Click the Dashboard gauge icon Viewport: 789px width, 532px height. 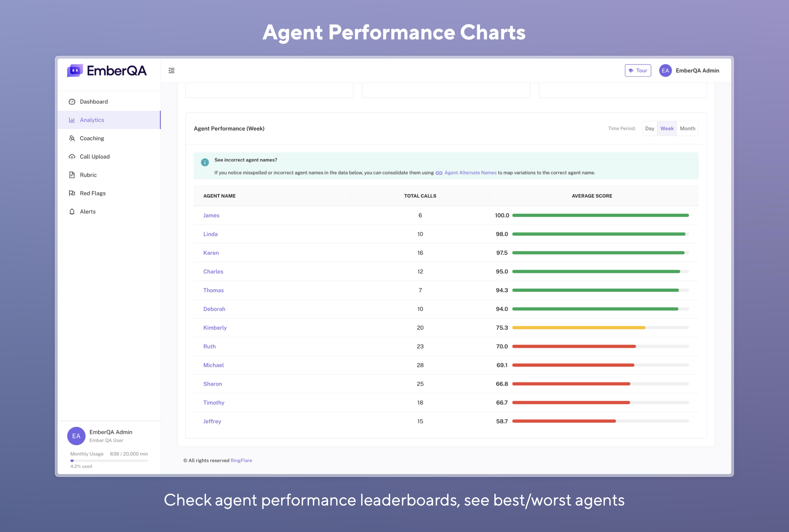(x=72, y=102)
